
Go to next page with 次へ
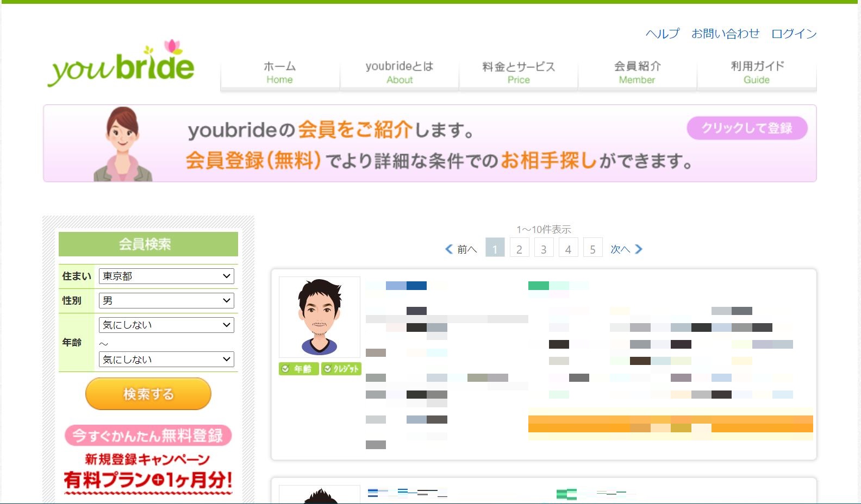click(x=620, y=249)
